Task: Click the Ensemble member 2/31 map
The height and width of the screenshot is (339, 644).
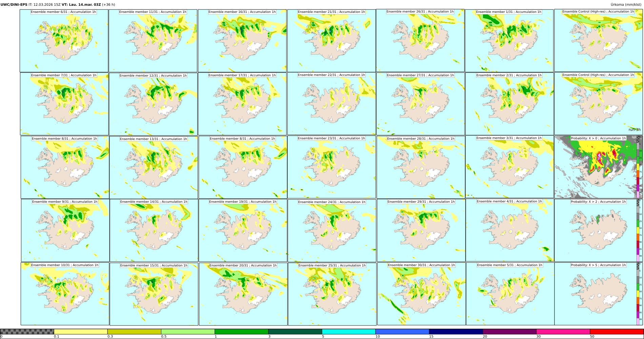Action: point(509,104)
